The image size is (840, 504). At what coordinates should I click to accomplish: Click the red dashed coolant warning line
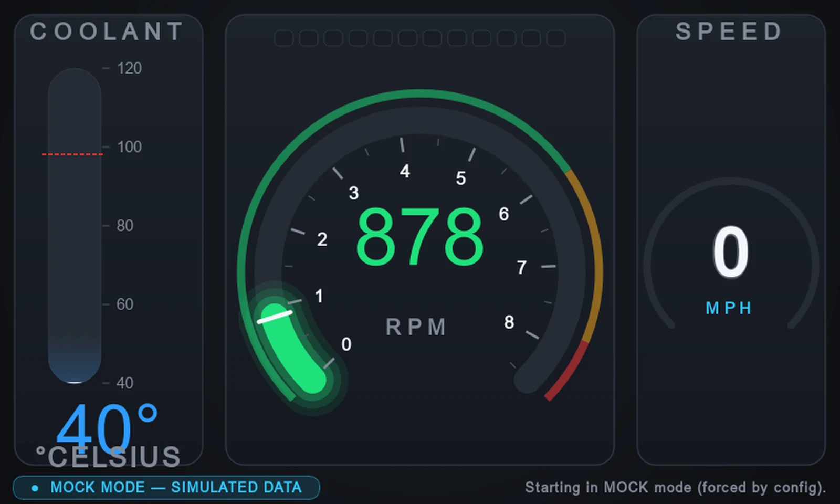click(x=72, y=154)
